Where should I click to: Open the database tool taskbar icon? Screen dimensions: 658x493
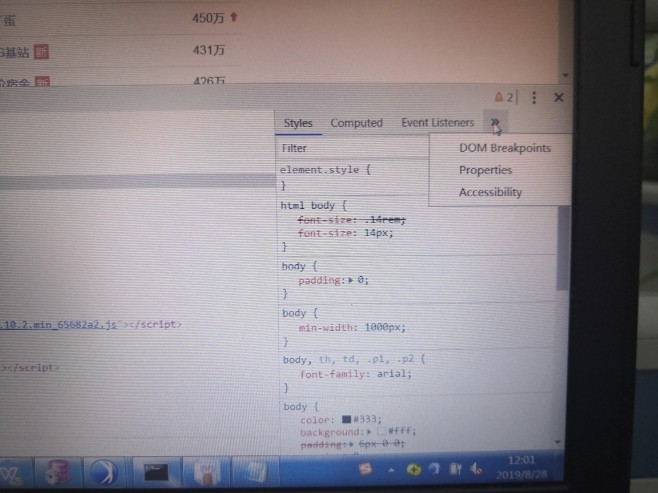58,472
